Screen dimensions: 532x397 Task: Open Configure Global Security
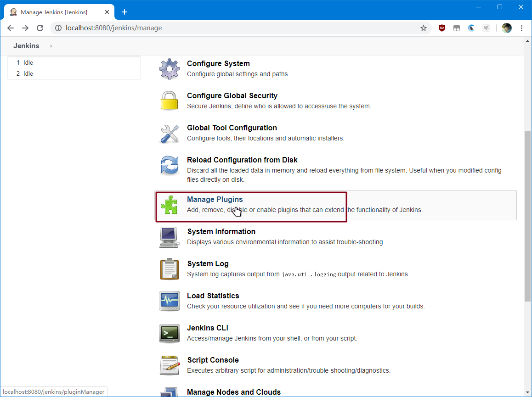(x=232, y=96)
